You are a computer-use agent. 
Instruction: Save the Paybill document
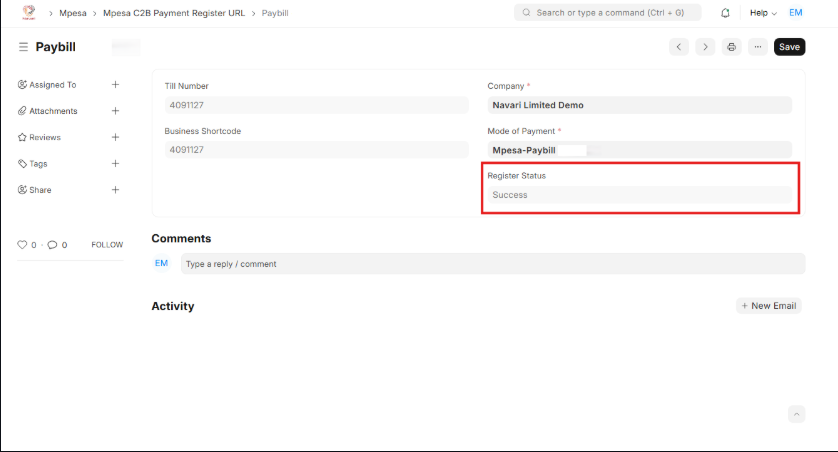point(789,47)
